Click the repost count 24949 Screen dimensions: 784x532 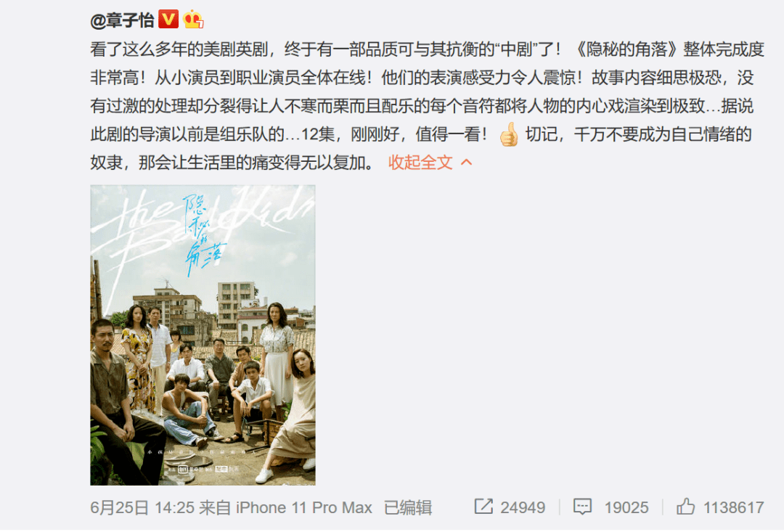click(523, 507)
